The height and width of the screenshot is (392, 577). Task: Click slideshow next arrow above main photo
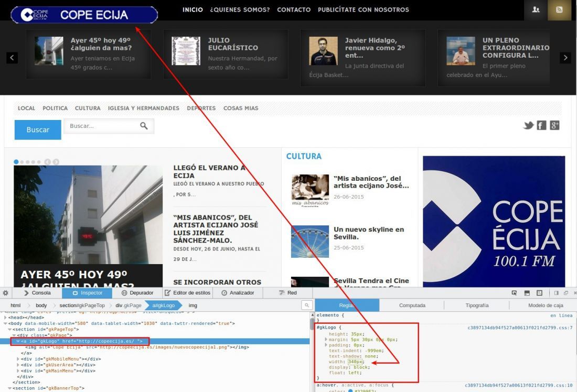click(x=56, y=162)
